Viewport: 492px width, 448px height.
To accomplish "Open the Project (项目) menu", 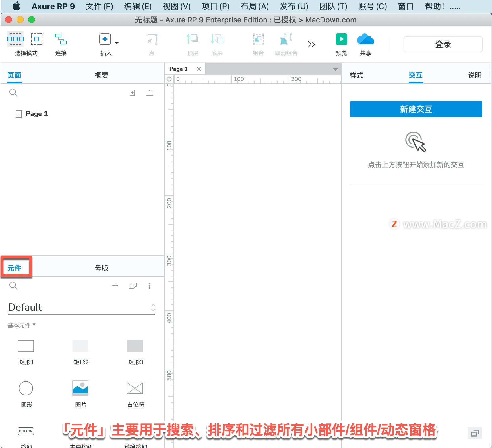I will (x=216, y=6).
